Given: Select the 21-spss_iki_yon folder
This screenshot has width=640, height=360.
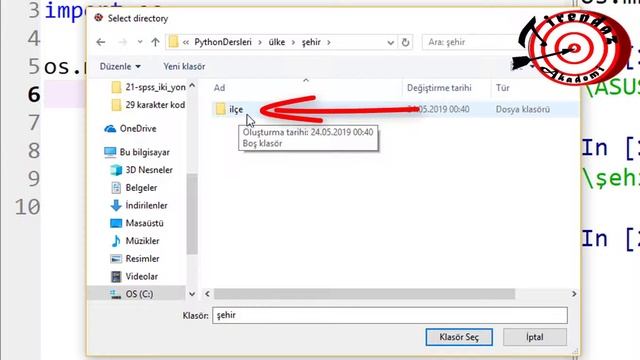Looking at the screenshot, I should pos(149,87).
